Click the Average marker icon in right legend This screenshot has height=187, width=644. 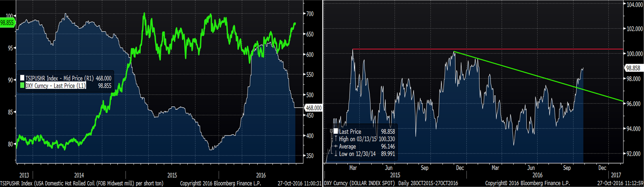tap(336, 146)
